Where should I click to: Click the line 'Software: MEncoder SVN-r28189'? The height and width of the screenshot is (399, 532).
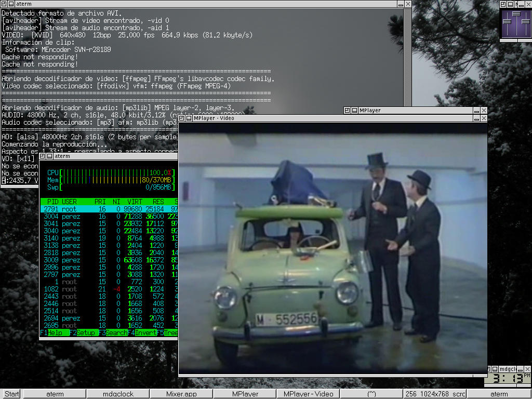[58, 49]
